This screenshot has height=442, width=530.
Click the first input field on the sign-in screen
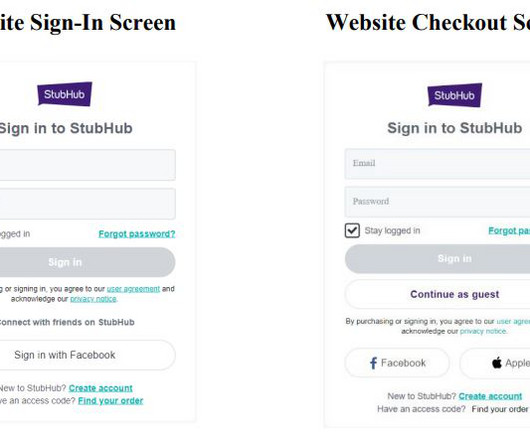click(x=87, y=165)
